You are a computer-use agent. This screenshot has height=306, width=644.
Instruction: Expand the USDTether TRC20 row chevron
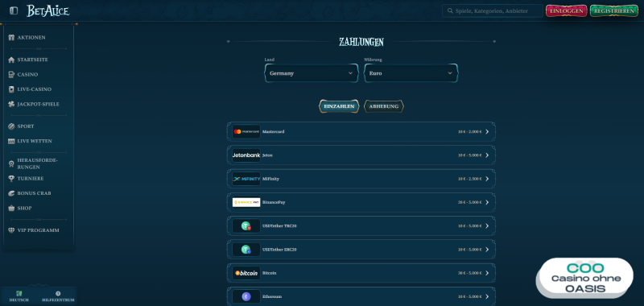(487, 226)
